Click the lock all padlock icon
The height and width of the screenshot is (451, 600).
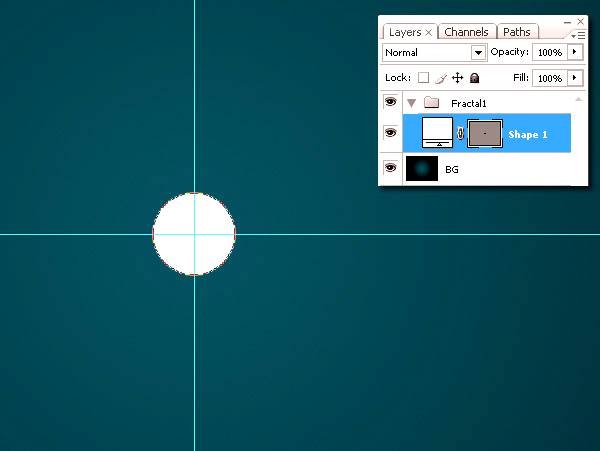(474, 77)
